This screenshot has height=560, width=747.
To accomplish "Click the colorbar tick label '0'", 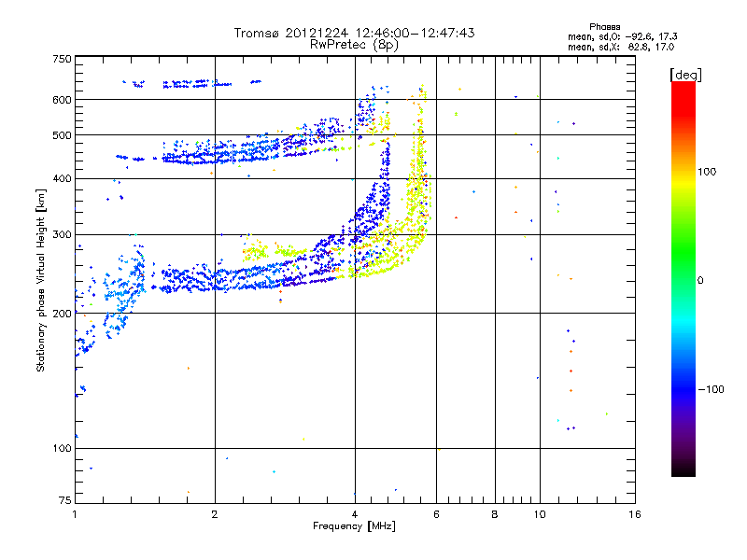I will [700, 281].
